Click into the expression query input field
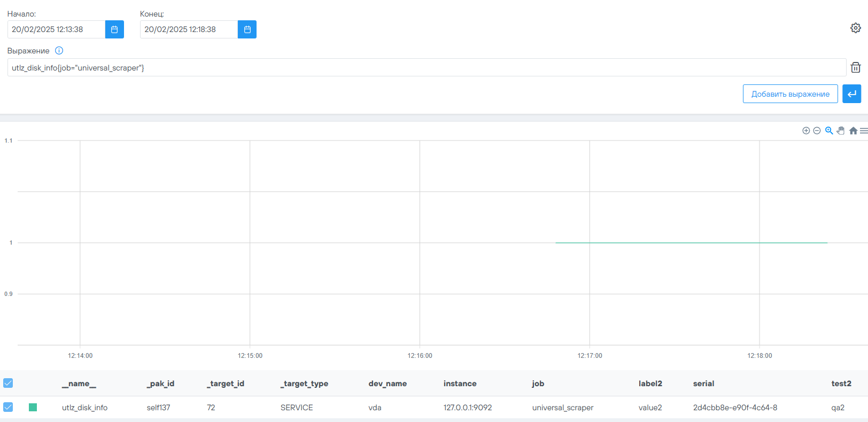This screenshot has width=868, height=422. [427, 68]
